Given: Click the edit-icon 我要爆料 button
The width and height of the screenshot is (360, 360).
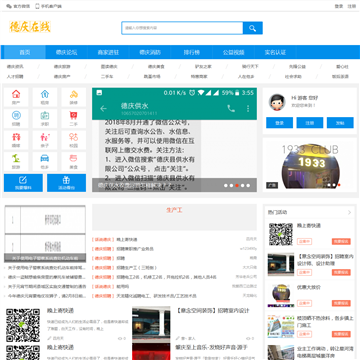Looking at the screenshot, I should [x=23, y=183].
